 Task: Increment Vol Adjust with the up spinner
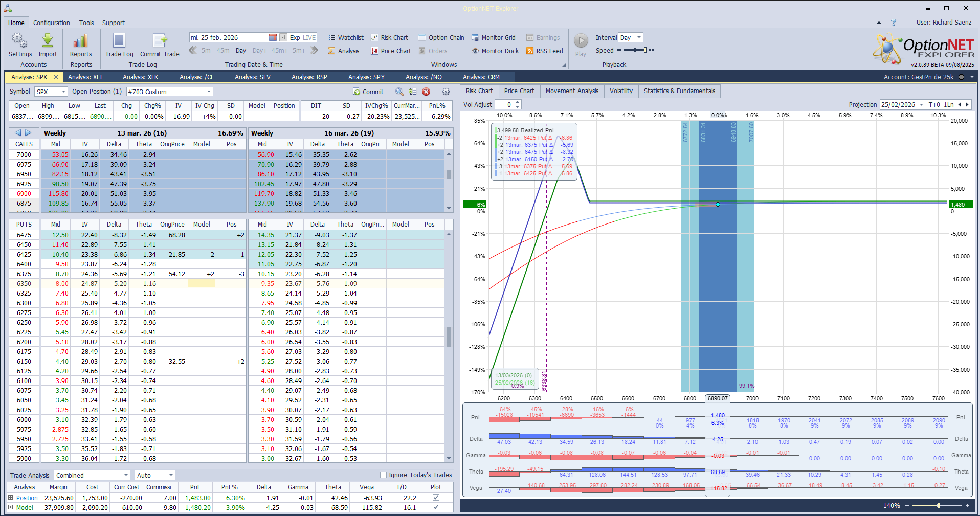coord(518,102)
